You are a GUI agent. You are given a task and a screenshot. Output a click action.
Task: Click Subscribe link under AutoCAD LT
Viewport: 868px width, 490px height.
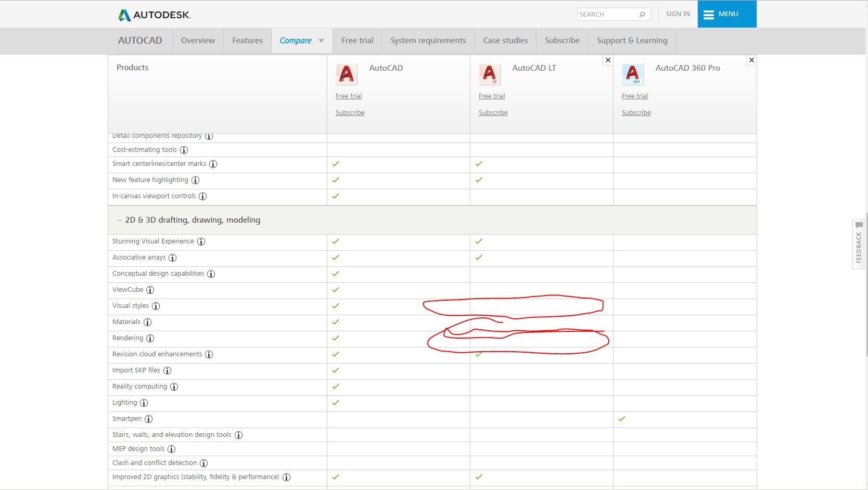click(493, 113)
